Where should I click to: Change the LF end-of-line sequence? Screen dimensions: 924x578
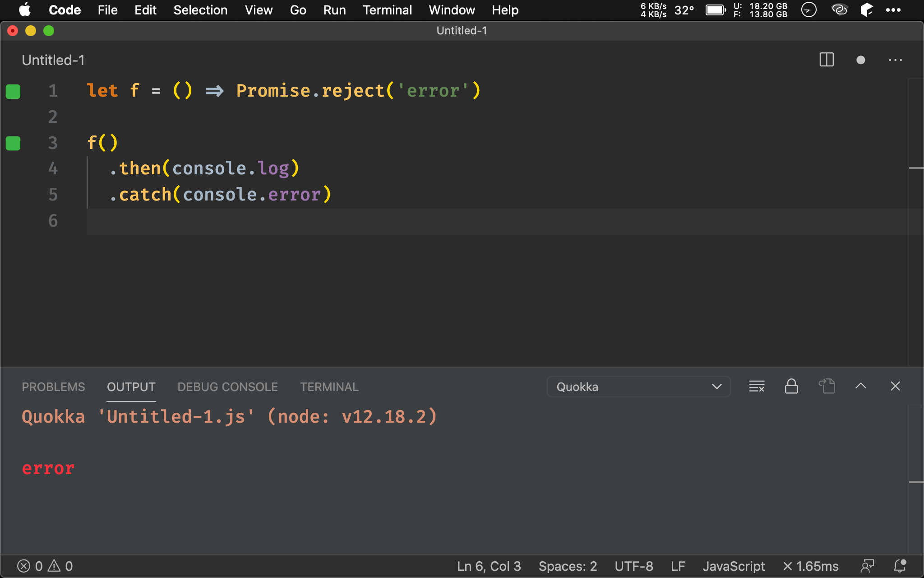(678, 566)
